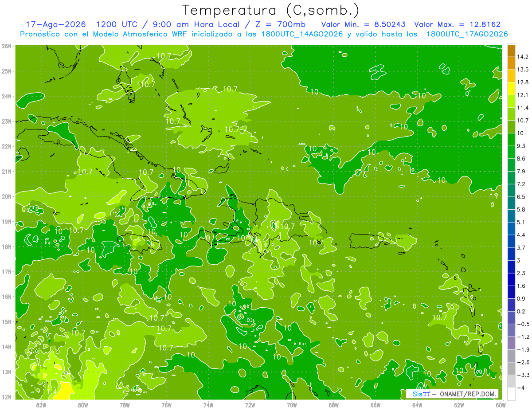Click the "24N" latitude axis label
The image size is (532, 411).
tap(7, 96)
